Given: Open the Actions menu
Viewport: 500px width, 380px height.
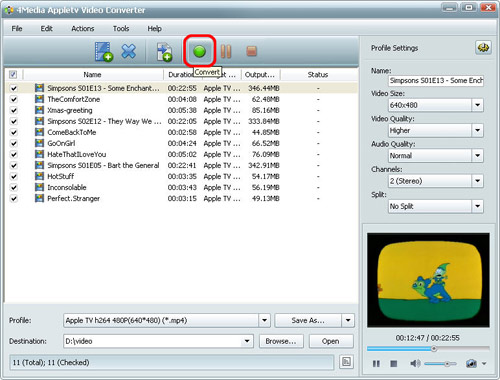Looking at the screenshot, I should click(x=83, y=29).
